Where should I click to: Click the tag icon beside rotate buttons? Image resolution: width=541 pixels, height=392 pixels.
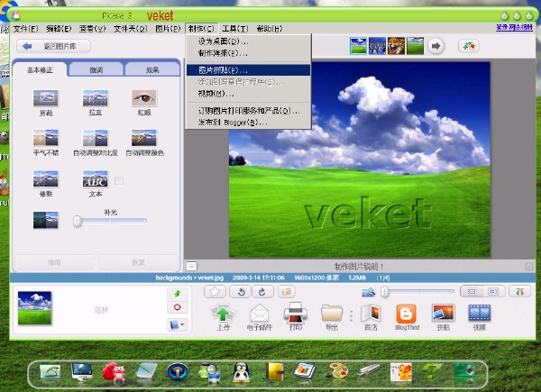pos(287,292)
